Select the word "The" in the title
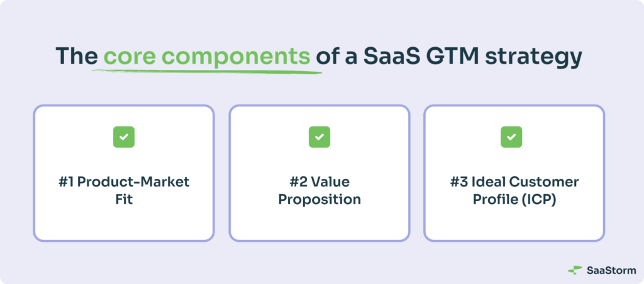Image resolution: width=644 pixels, height=284 pixels. point(76,56)
